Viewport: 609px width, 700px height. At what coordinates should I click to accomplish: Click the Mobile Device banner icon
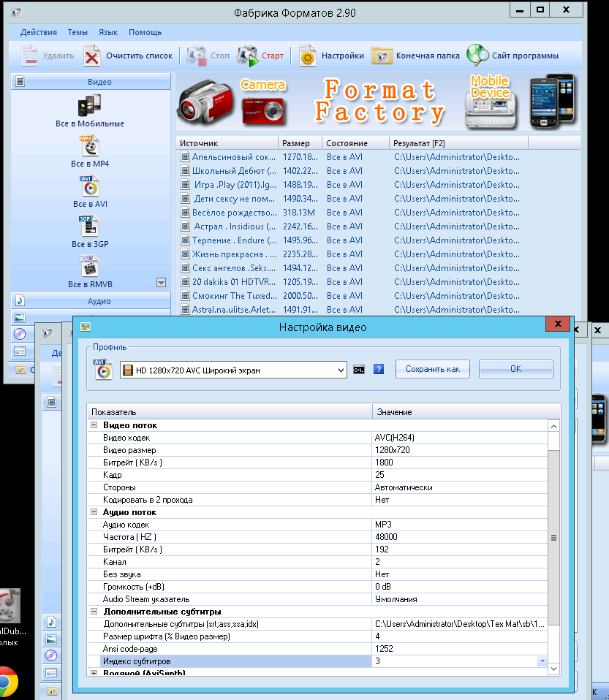coord(491,102)
